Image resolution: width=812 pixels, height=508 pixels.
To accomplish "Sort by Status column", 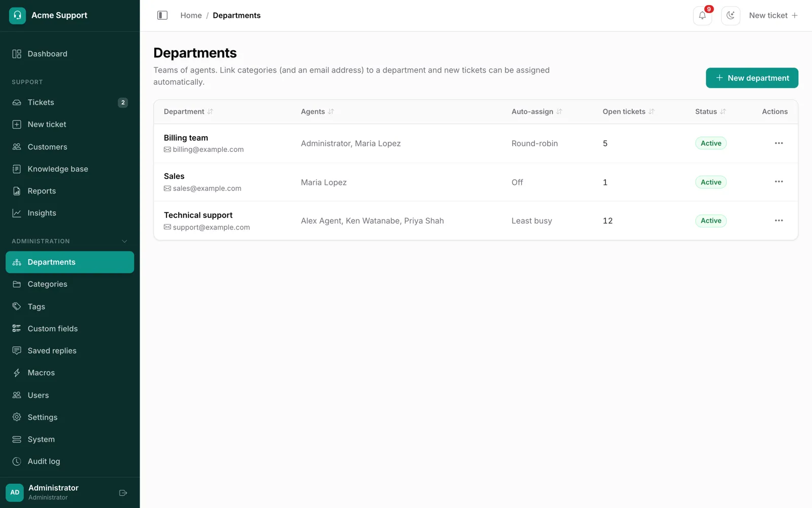I will [x=710, y=112].
